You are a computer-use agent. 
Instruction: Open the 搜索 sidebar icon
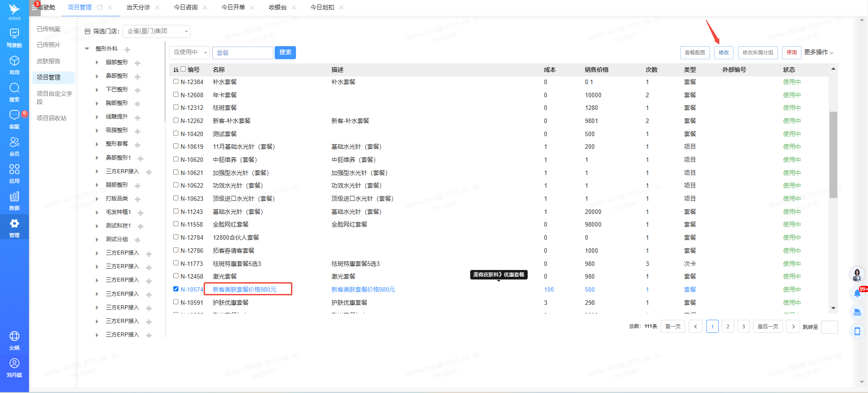click(14, 92)
